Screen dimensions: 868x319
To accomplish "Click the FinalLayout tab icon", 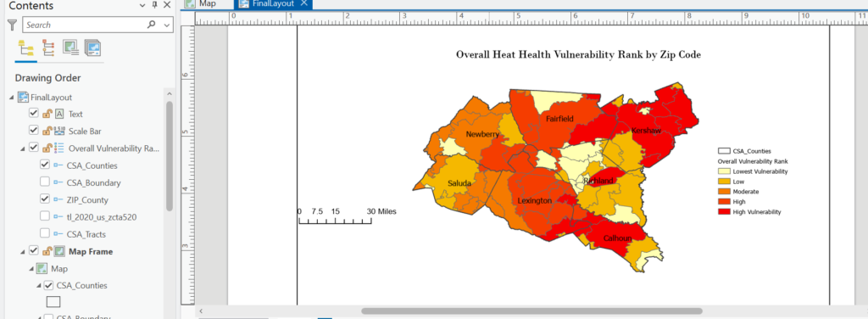I will 244,3.
